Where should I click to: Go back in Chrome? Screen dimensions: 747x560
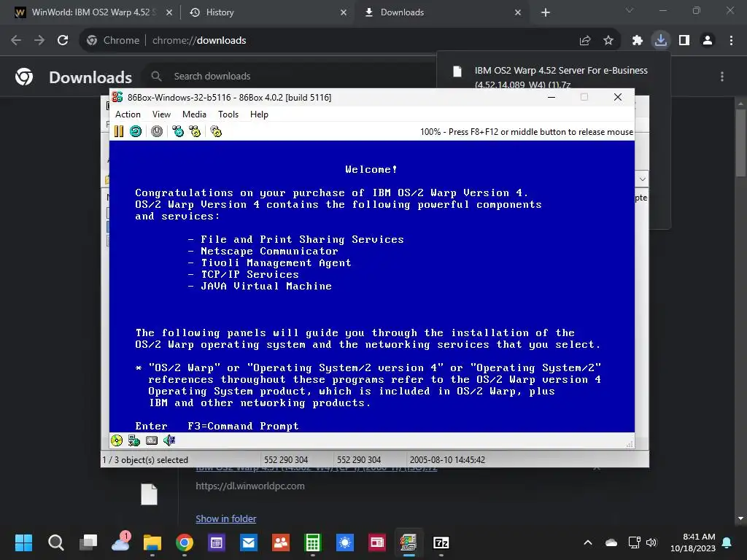[16, 41]
